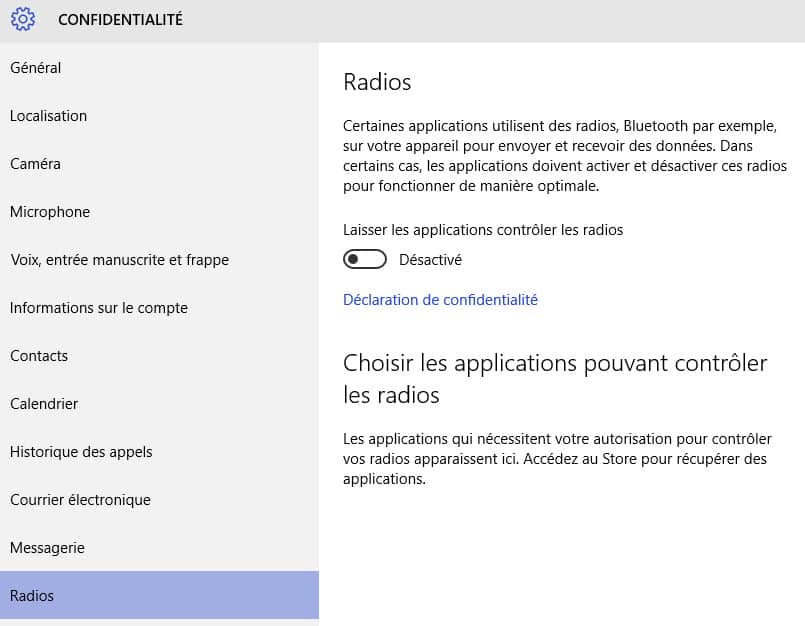Toggle the radios control switch
The image size is (805, 626).
[x=365, y=259]
